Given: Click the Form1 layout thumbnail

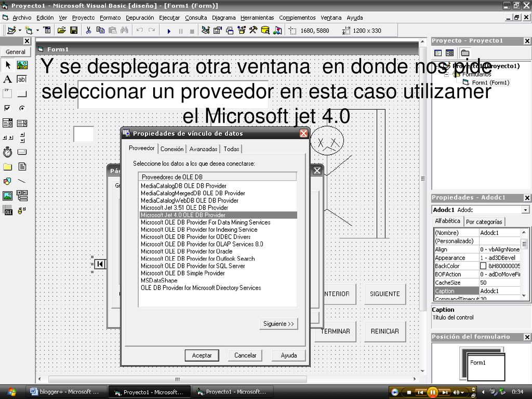Looking at the screenshot, I should (x=486, y=366).
